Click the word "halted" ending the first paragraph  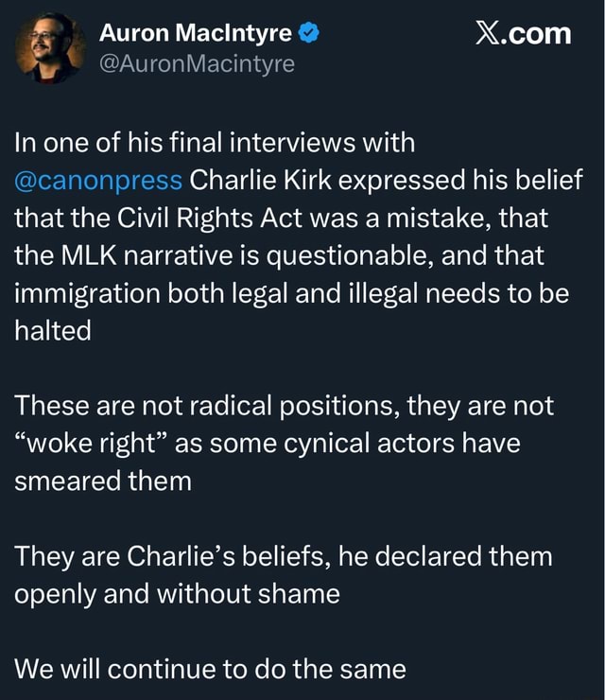[x=52, y=330]
